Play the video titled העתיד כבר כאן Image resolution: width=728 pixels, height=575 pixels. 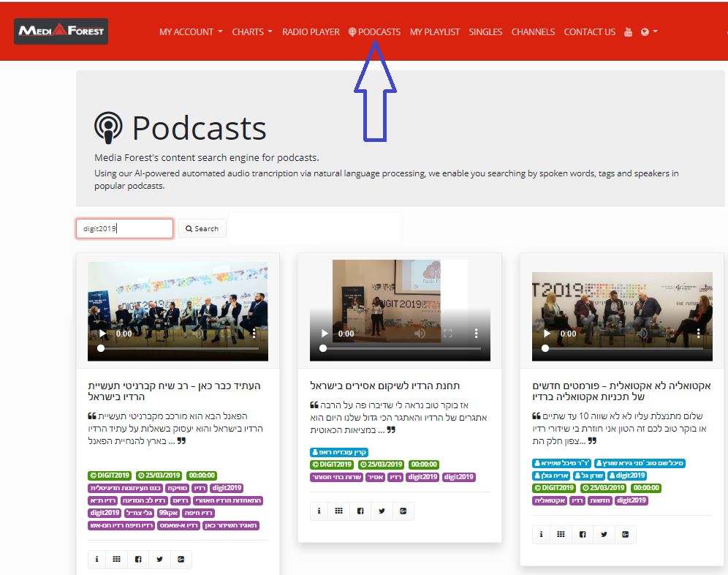[x=102, y=334]
